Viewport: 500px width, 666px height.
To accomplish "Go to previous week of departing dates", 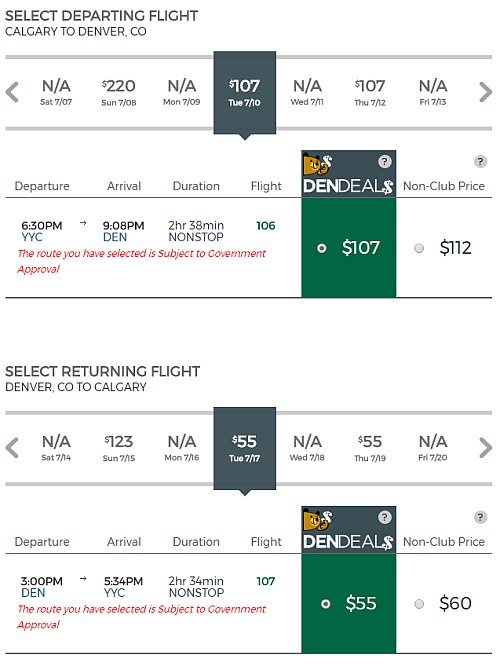I will click(12, 92).
